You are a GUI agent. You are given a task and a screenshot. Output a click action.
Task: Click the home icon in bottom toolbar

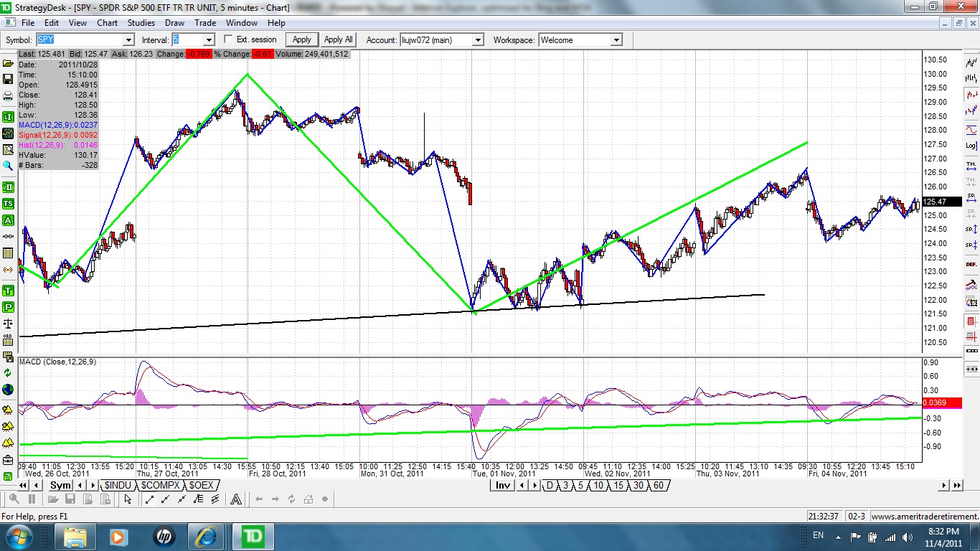coord(308,499)
